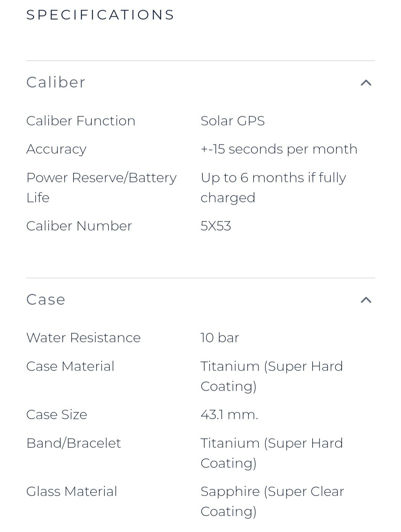
Task: Click the Caliber Number label
Action: (79, 226)
